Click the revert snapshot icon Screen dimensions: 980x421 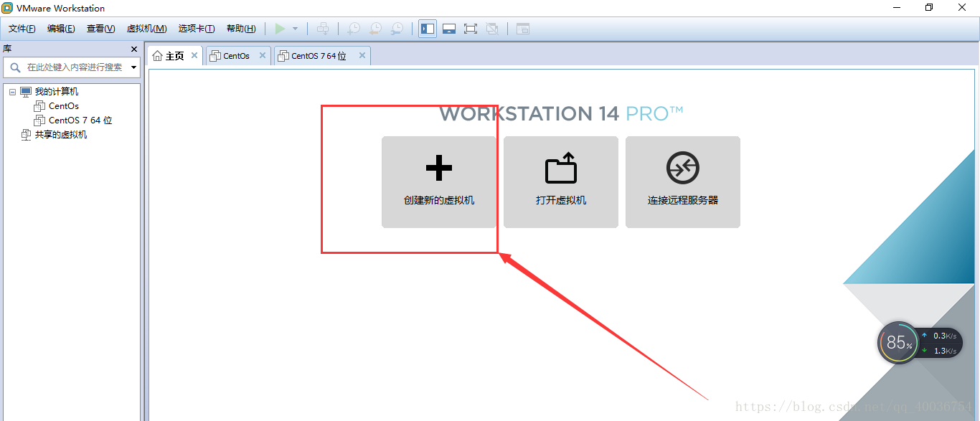click(375, 29)
